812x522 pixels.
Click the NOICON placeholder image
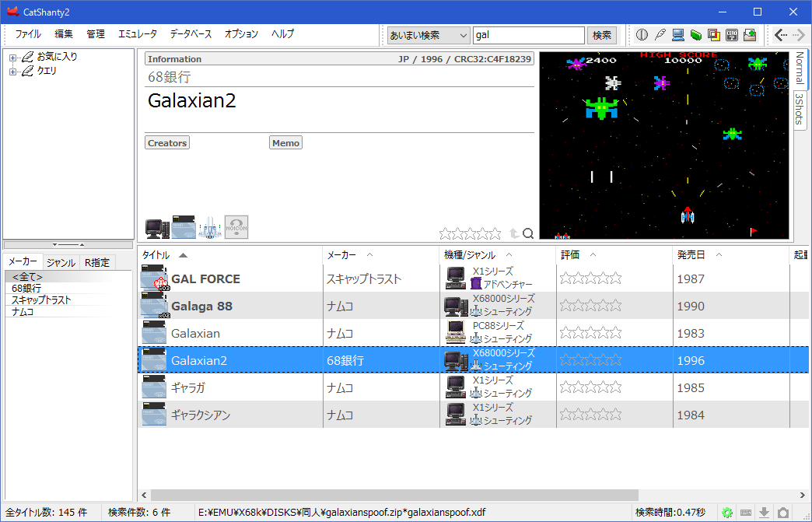236,227
